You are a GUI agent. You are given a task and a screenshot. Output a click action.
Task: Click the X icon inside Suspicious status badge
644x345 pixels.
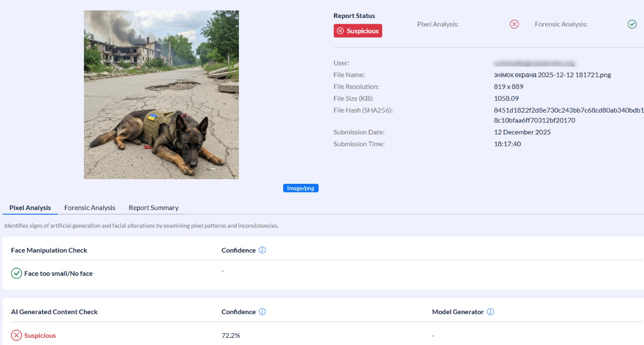pyautogui.click(x=340, y=31)
